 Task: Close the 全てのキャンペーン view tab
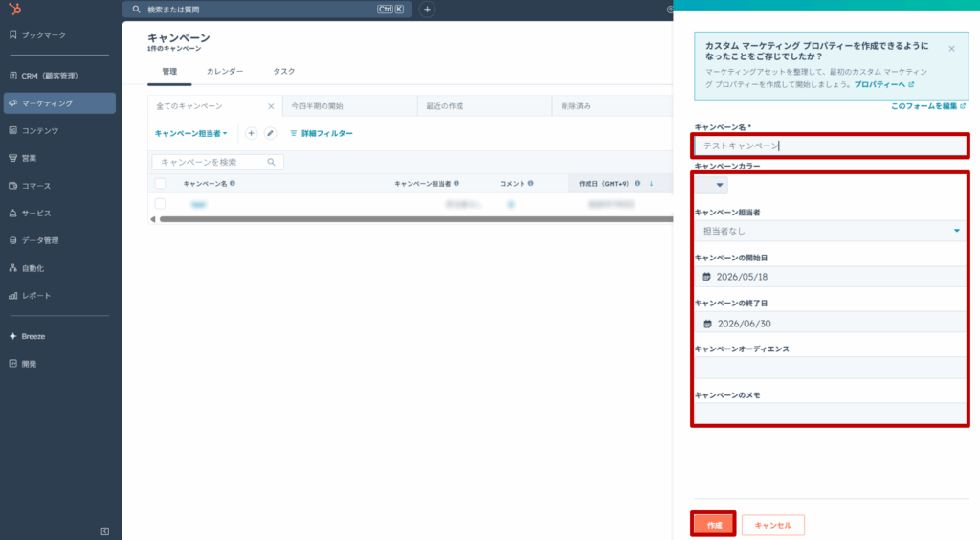tap(271, 106)
